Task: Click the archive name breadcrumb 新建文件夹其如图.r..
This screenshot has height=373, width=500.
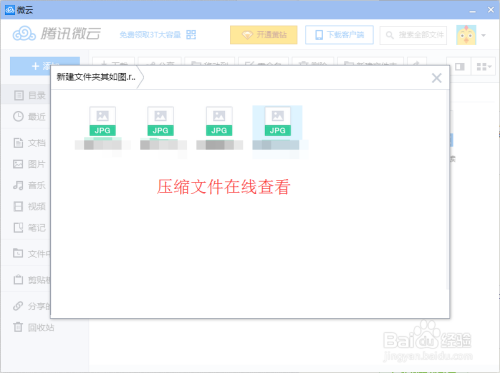Action: [x=96, y=77]
